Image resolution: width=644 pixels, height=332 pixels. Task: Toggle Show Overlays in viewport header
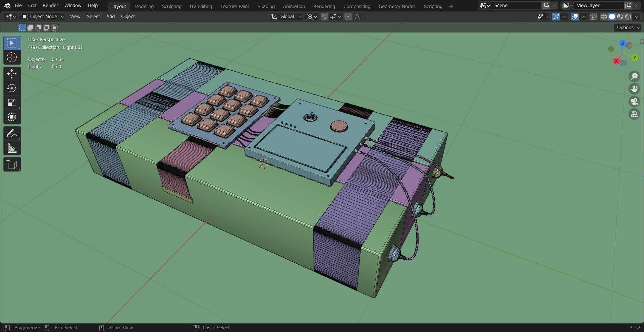click(576, 16)
